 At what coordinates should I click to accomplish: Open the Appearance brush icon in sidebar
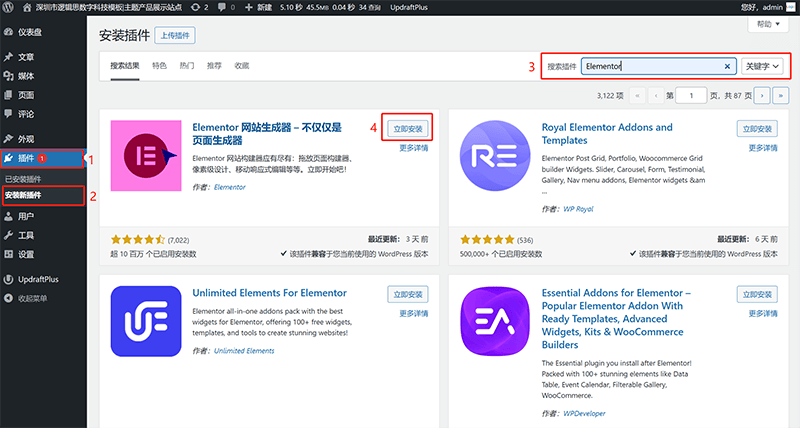pyautogui.click(x=8, y=139)
